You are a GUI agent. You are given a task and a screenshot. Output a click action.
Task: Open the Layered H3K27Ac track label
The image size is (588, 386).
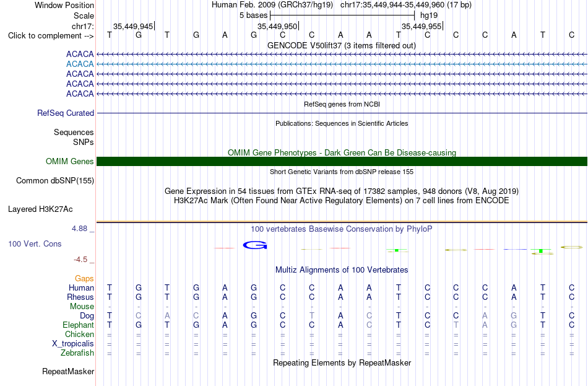click(40, 209)
